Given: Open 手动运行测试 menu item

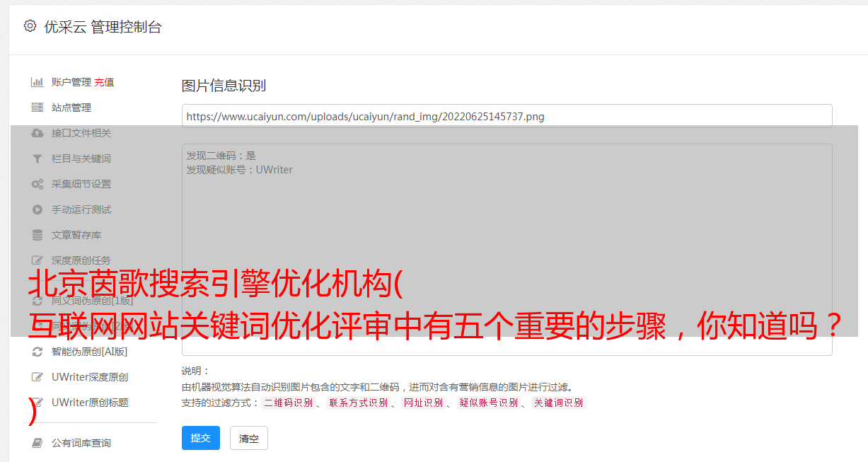Looking at the screenshot, I should pyautogui.click(x=81, y=209).
